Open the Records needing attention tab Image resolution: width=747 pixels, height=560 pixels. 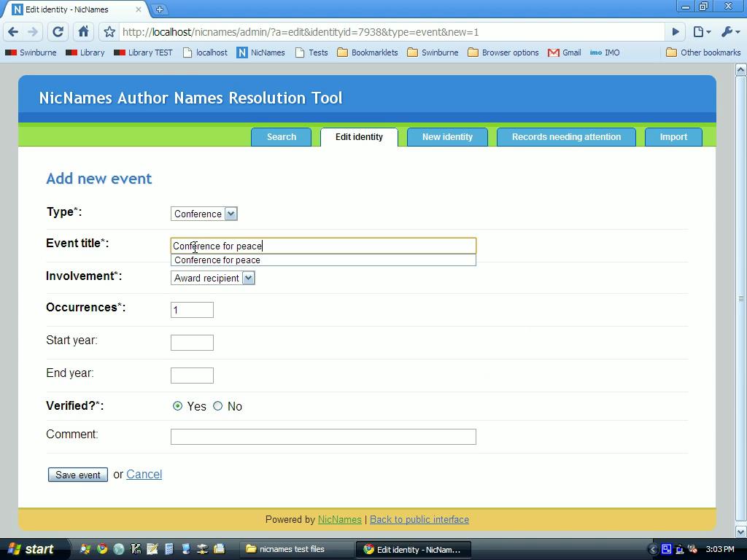(x=566, y=137)
